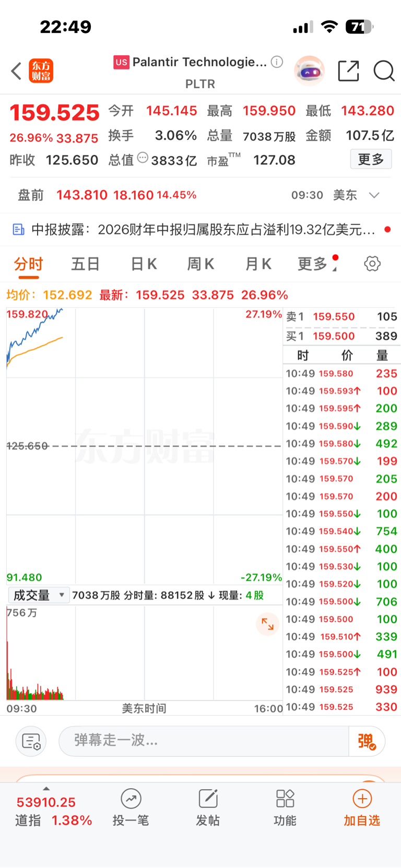This screenshot has height=868, width=401.
Task: Select trade row with volume 706
Action: [342, 602]
